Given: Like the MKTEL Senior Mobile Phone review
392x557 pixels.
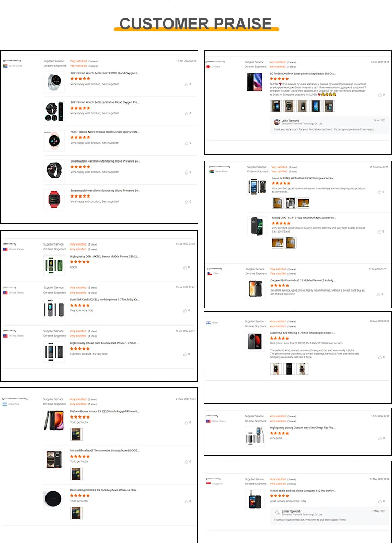Looking at the screenshot, I should 185,268.
